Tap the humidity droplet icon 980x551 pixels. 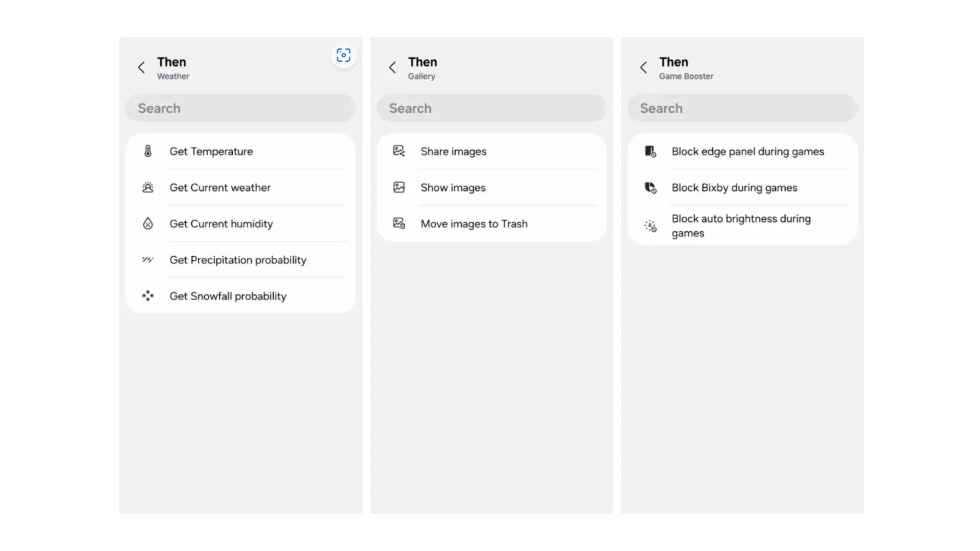148,223
